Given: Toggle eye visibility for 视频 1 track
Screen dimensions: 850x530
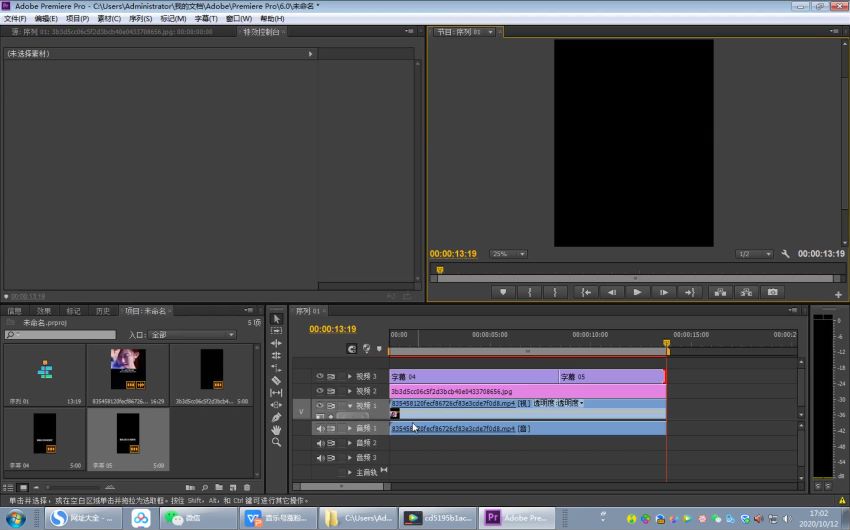Looking at the screenshot, I should coord(319,405).
